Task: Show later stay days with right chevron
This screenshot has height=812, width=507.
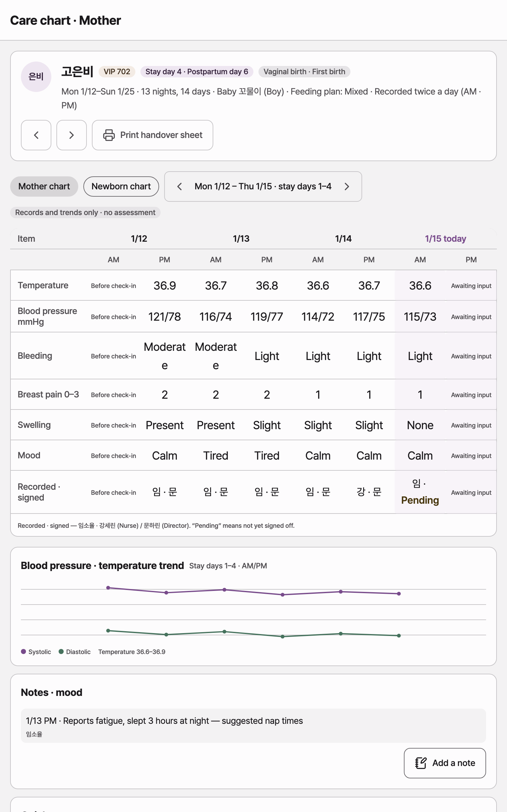Action: point(347,187)
